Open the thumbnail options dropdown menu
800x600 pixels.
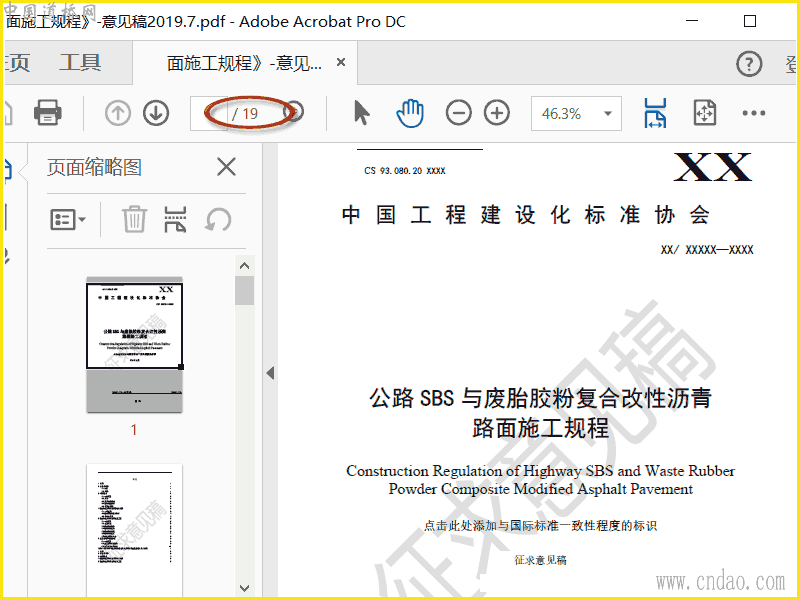click(68, 220)
